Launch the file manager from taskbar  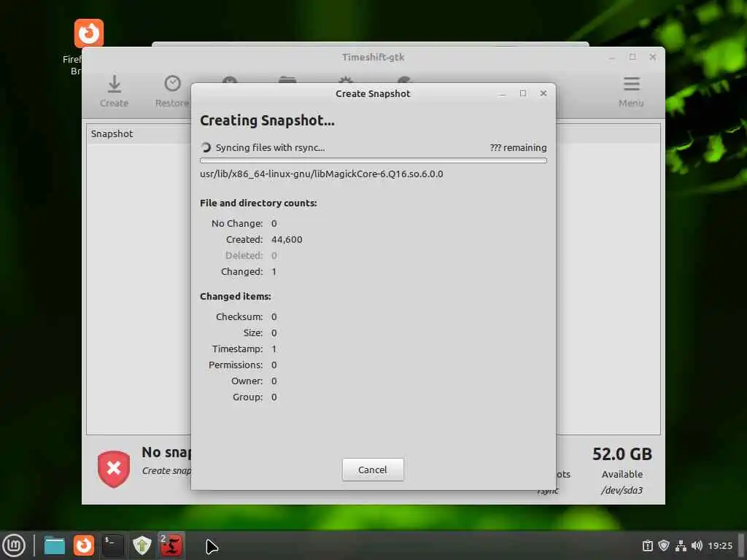pos(54,545)
